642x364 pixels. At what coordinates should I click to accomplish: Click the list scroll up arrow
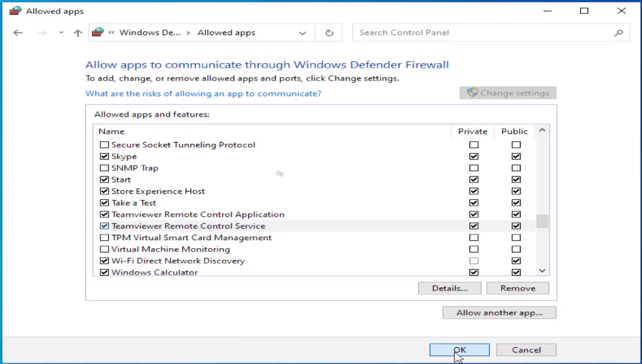point(542,130)
